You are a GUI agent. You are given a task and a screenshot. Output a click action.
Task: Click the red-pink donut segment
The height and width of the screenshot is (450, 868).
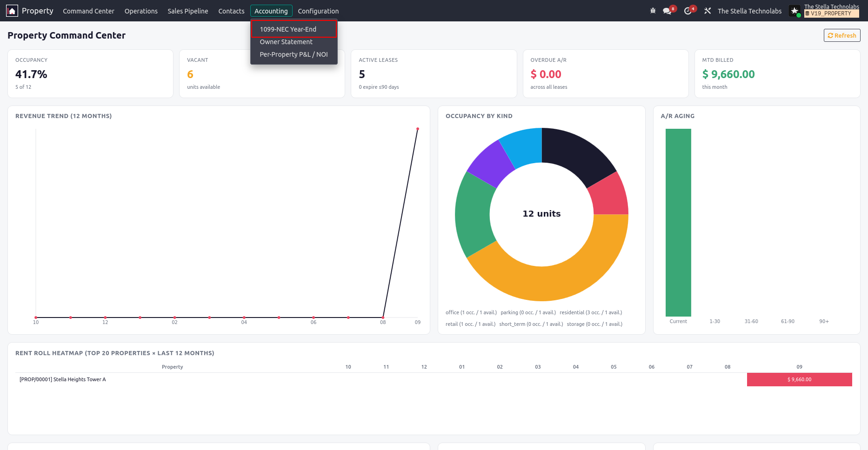(x=610, y=195)
